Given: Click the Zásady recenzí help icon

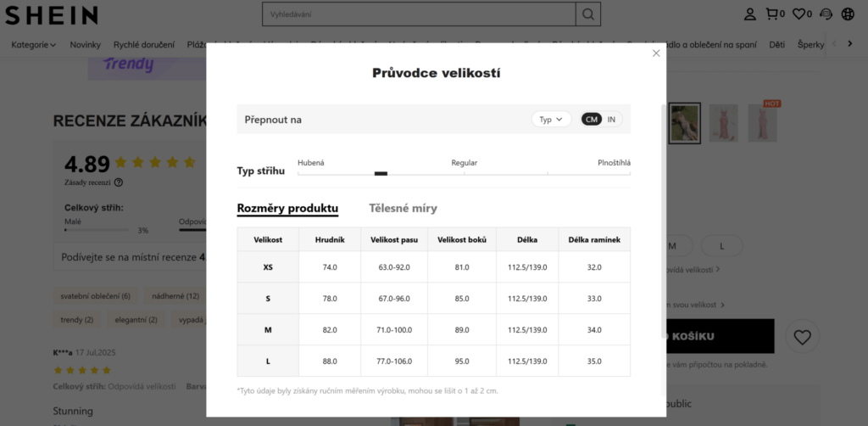Looking at the screenshot, I should 119,182.
